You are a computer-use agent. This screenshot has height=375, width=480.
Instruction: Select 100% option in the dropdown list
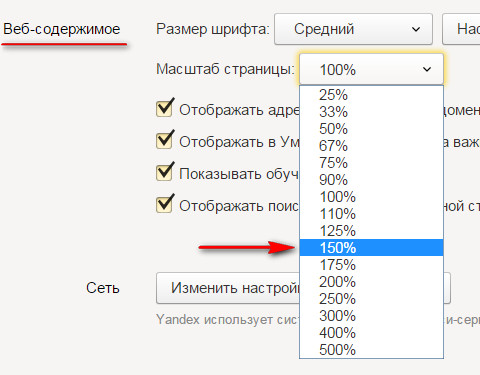coord(371,197)
